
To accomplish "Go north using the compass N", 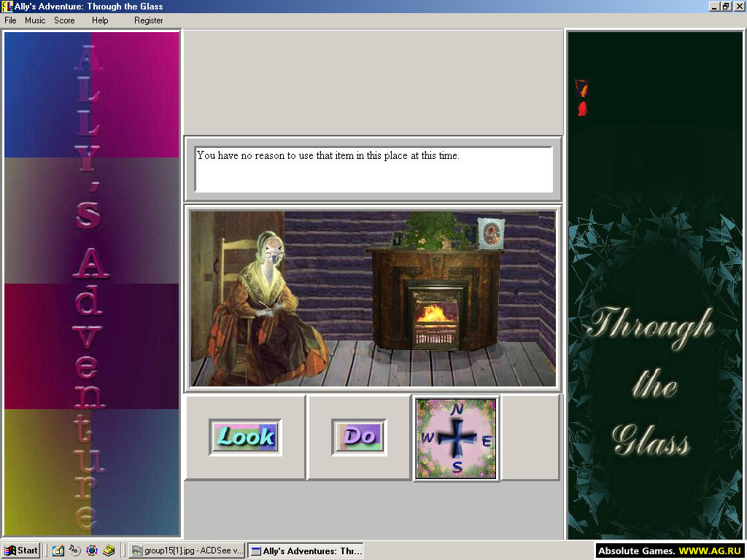I will pyautogui.click(x=457, y=410).
